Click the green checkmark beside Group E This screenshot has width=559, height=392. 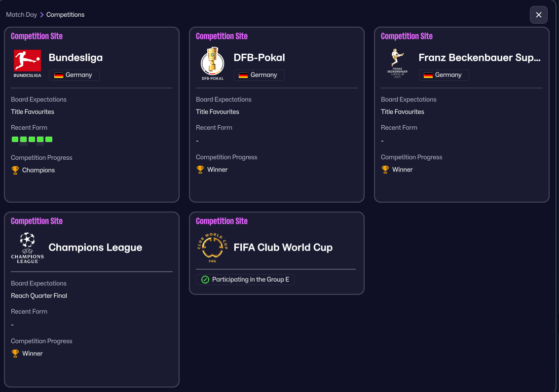tap(205, 280)
